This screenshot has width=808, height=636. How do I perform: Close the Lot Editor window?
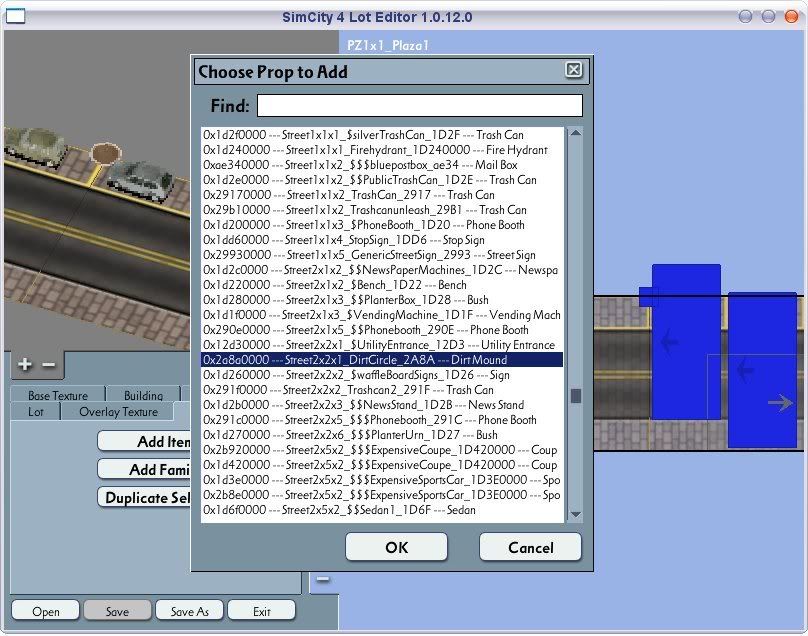792,16
